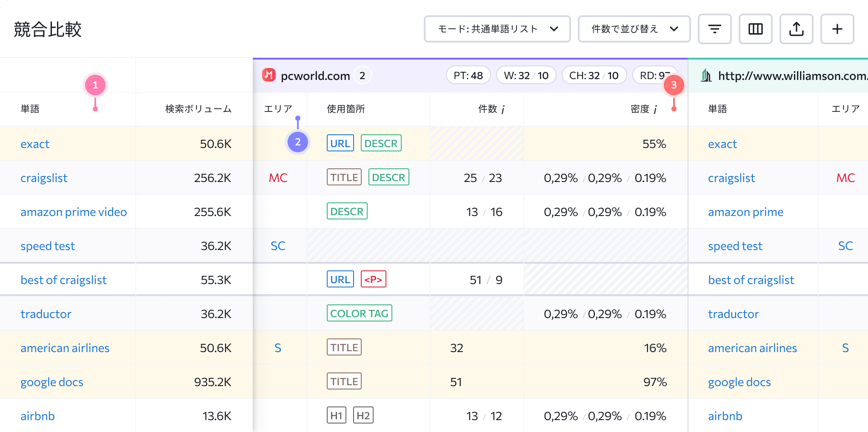Click the DESCR tag in amazon prime video row
Viewport: 868px width, 432px height.
(x=347, y=211)
